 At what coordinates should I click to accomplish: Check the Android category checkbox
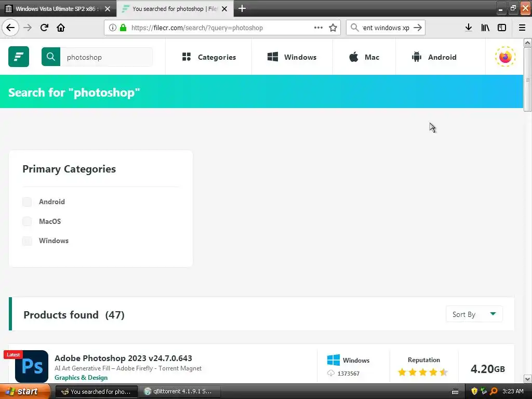coord(27,202)
